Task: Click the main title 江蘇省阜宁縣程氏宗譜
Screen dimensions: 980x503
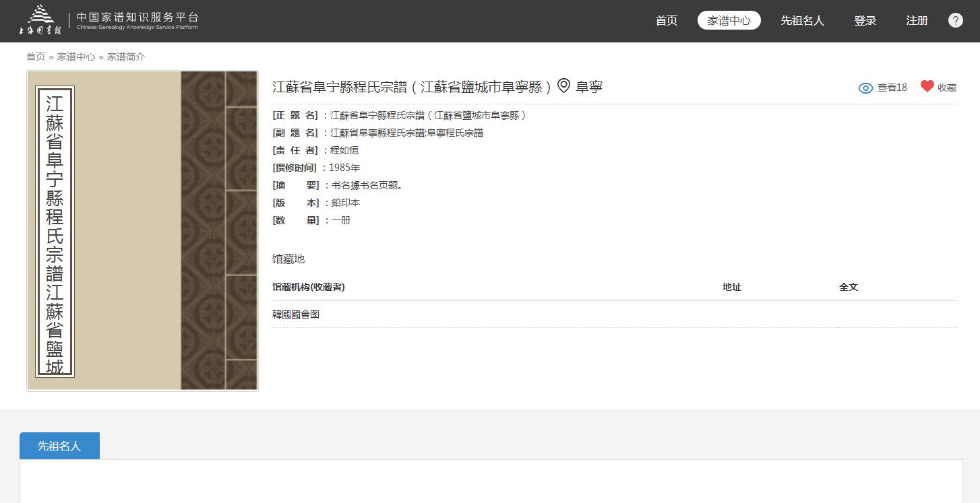Action: [412, 86]
